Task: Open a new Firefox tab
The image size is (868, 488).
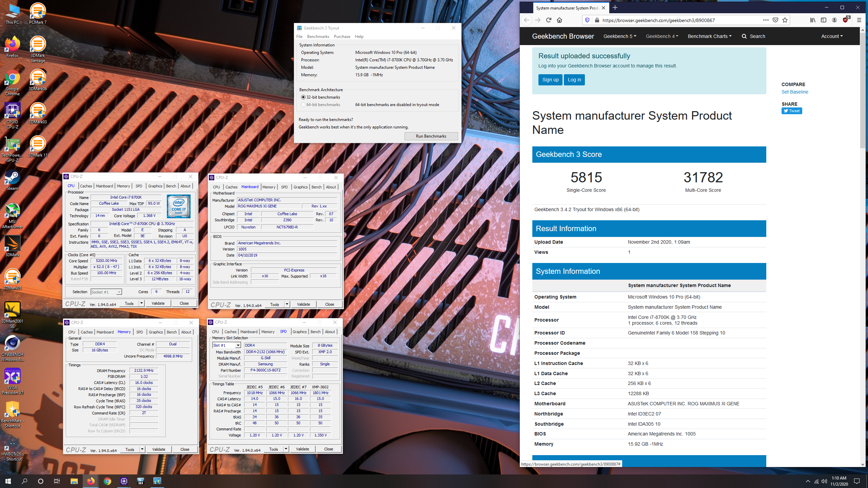Action: (x=615, y=8)
